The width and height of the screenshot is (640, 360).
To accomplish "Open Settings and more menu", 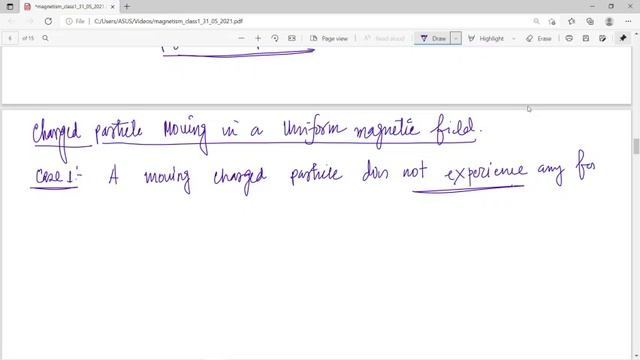I will (x=628, y=21).
